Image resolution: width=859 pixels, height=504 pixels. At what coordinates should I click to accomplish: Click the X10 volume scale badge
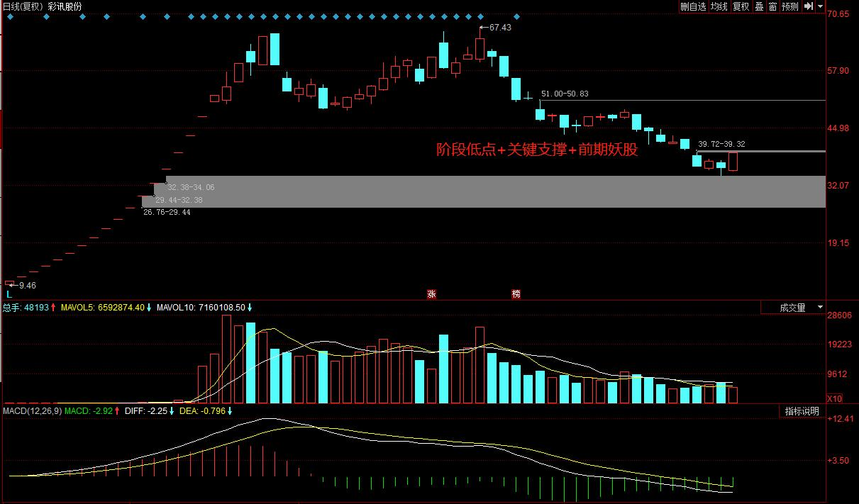coord(835,399)
